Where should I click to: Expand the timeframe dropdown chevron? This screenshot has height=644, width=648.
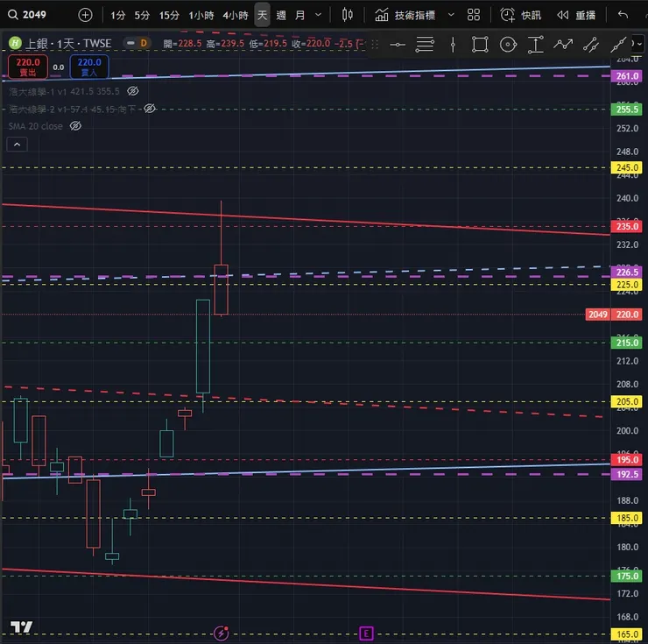[x=318, y=15]
